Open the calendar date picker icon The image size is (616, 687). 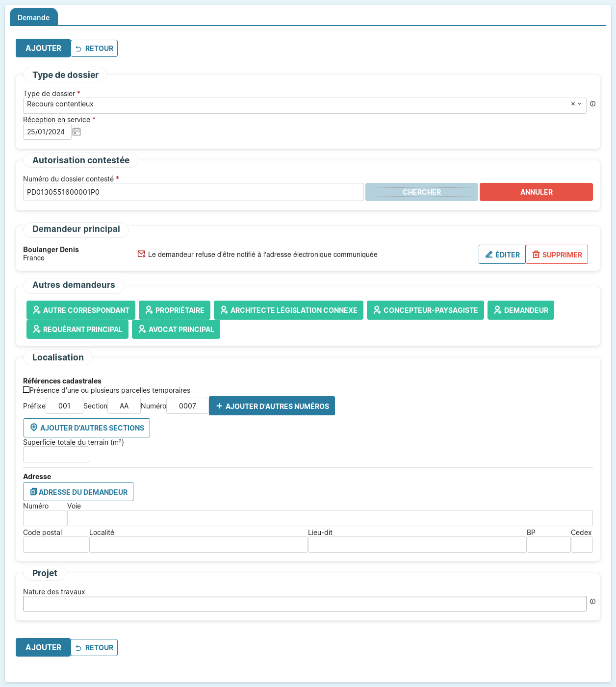pos(77,132)
